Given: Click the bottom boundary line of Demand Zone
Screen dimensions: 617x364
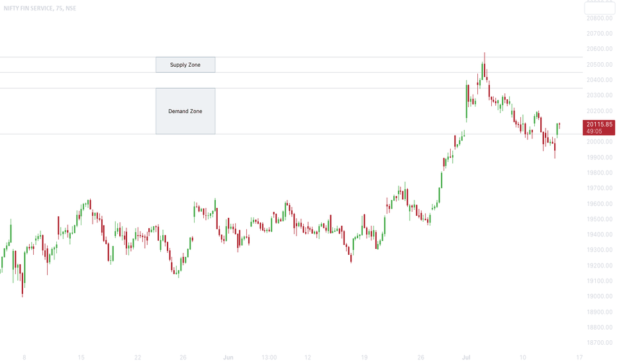Looking at the screenshot, I should [x=291, y=134].
